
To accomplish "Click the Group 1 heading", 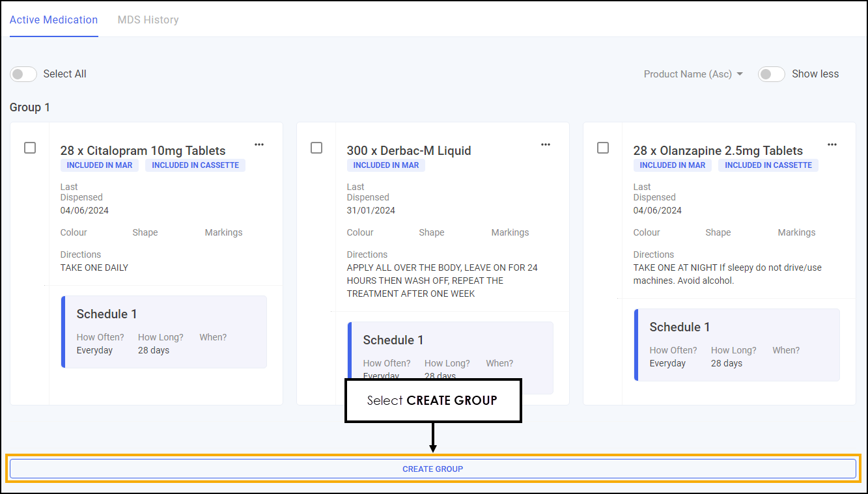I will 30,107.
